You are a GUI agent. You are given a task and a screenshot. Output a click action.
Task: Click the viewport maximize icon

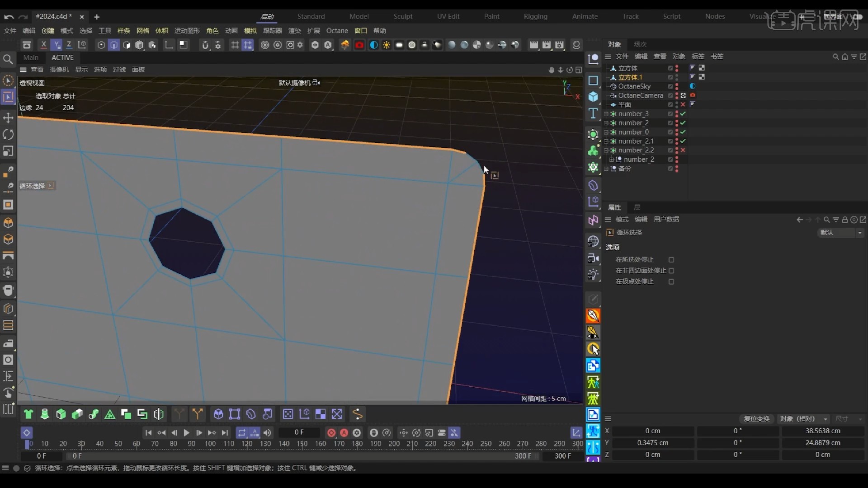(579, 70)
